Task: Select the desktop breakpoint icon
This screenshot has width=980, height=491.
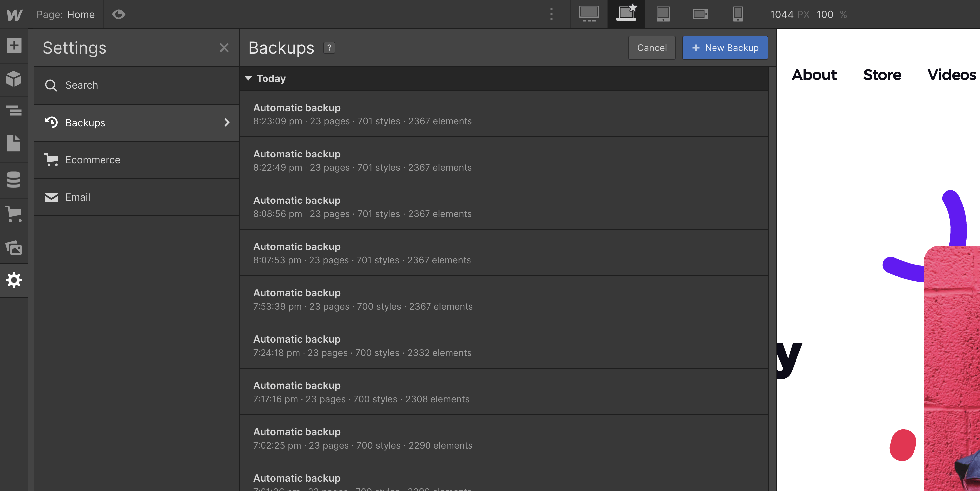Action: click(x=588, y=14)
